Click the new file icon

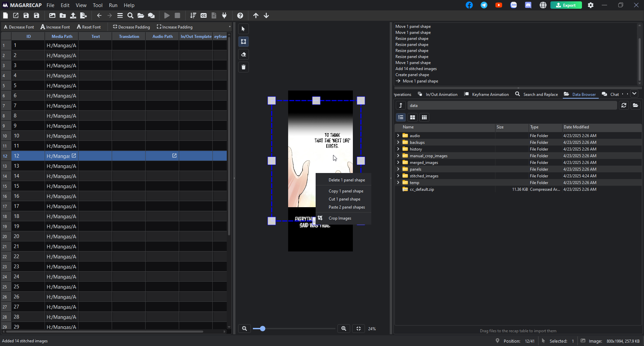point(5,15)
